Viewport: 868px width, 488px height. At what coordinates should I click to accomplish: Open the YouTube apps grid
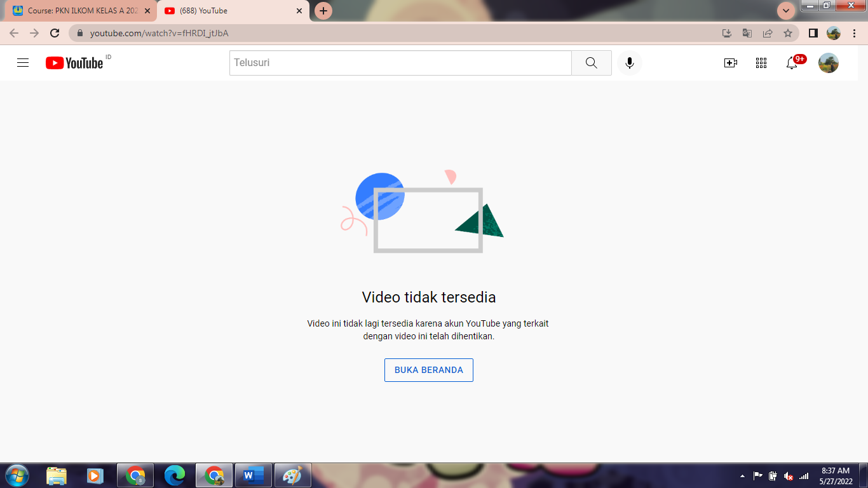761,63
